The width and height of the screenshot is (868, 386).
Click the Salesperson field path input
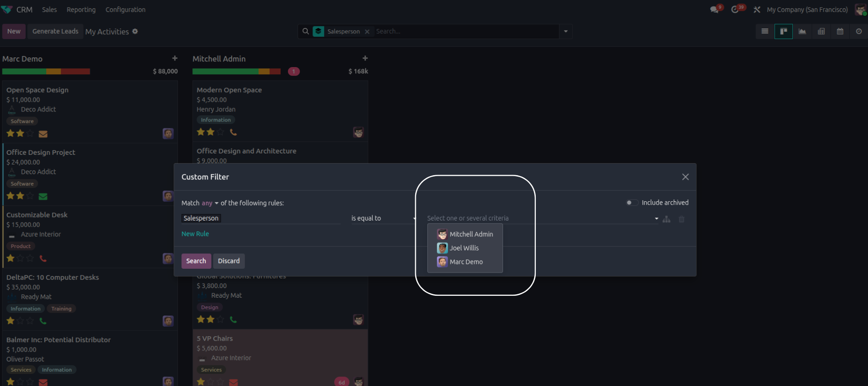point(260,219)
